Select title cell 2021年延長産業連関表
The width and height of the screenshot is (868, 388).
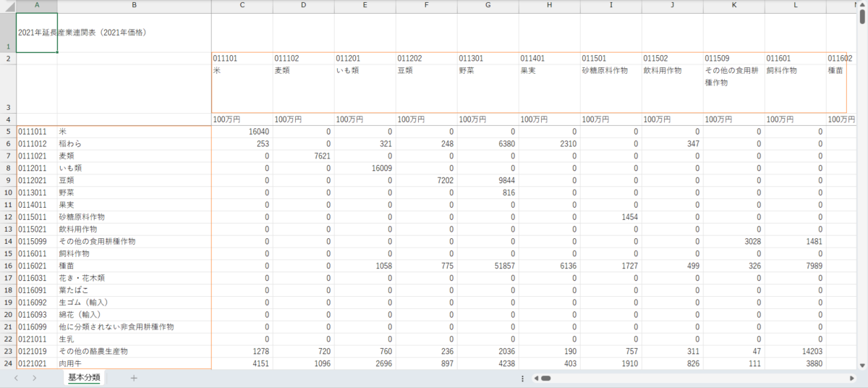tap(37, 33)
